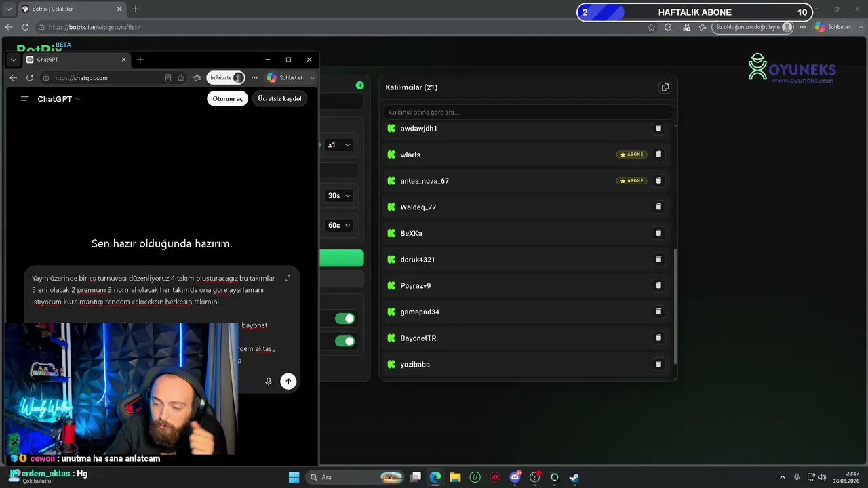The image size is (868, 488).
Task: Open Steam from the taskbar
Action: pyautogui.click(x=574, y=477)
